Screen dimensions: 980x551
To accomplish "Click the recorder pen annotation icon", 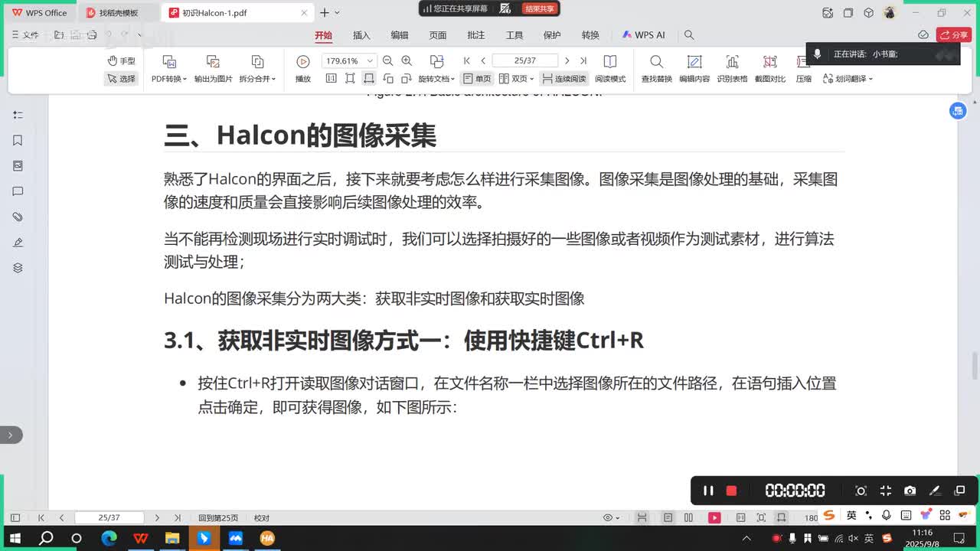I will click(934, 491).
